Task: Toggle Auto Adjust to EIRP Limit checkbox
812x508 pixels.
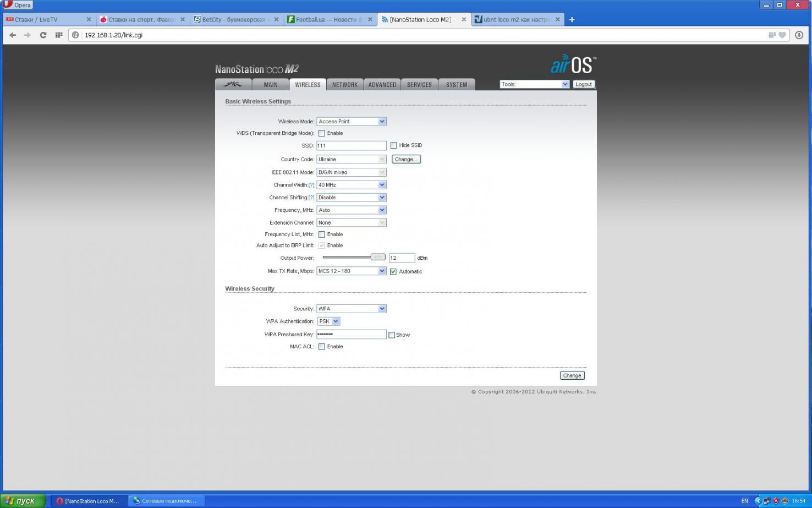Action: point(322,245)
